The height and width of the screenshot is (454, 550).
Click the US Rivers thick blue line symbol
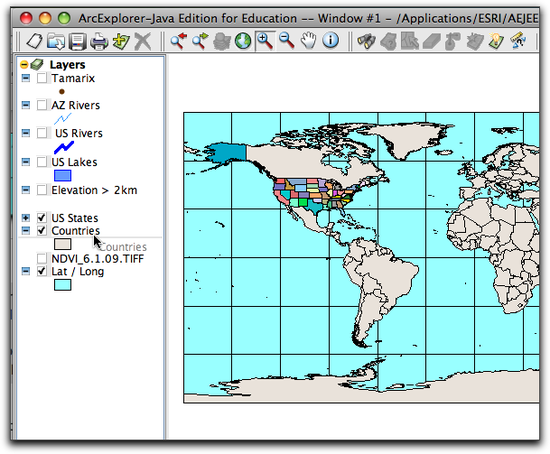click(64, 147)
